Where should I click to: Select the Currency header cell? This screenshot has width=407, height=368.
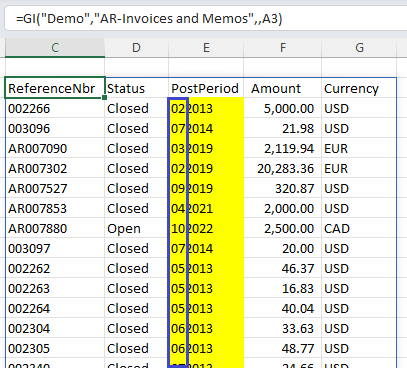click(359, 88)
